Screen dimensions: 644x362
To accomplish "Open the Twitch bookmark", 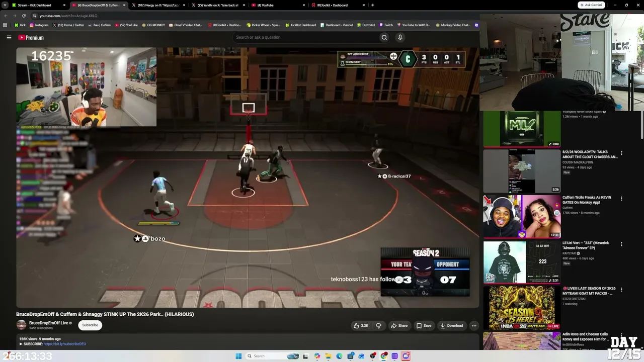I will (x=386, y=25).
